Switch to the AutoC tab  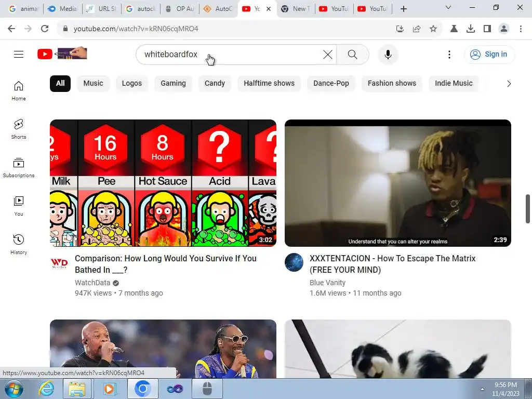tap(219, 9)
